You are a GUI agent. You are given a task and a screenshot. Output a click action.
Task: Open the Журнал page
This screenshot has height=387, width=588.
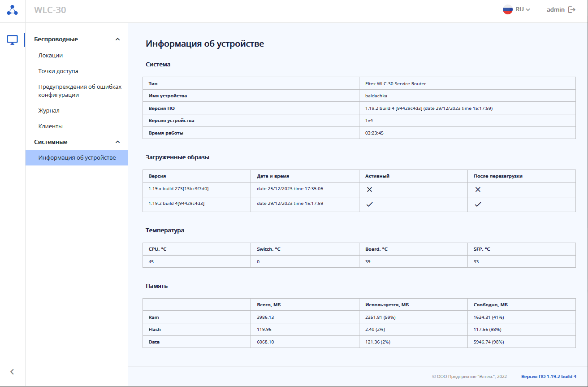click(49, 111)
